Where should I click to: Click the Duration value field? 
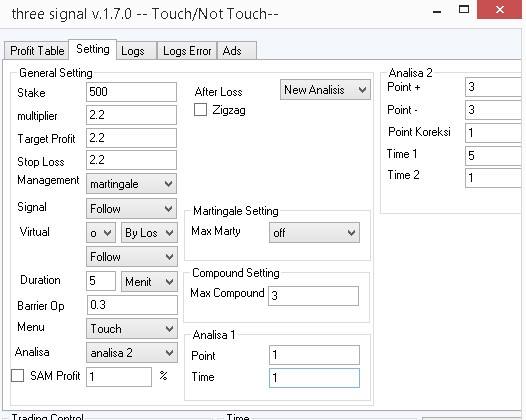click(101, 281)
